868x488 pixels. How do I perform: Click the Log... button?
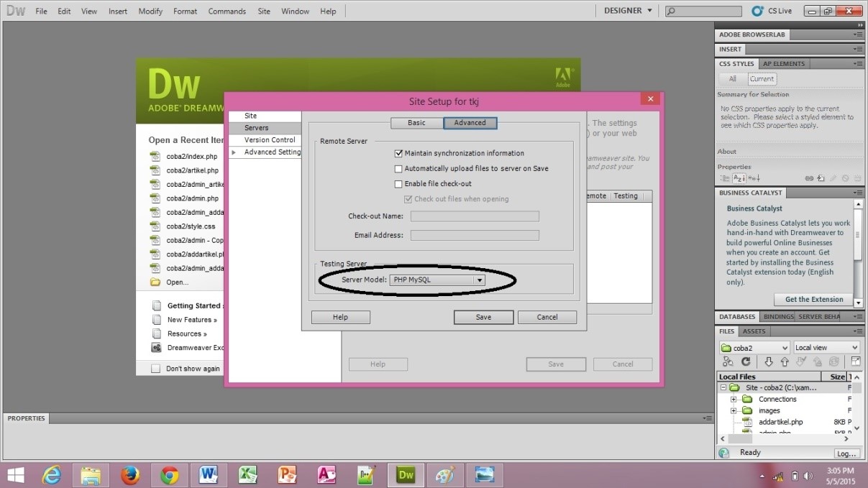coord(846,454)
